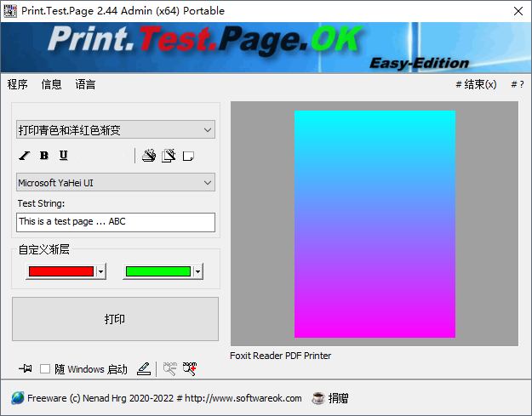Click the page setup icon with printer
This screenshot has height=416, width=532.
169,156
